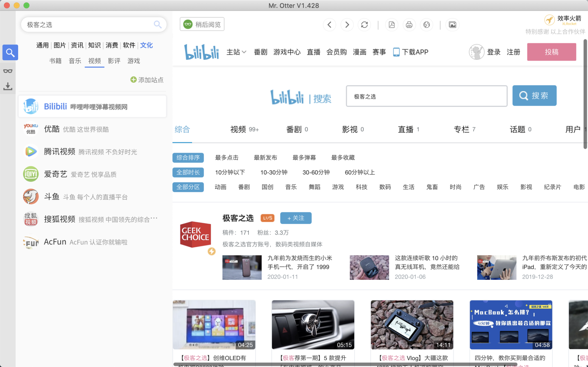Viewport: 588px width, 367px height.
Task: Click the export to PDF icon
Action: click(392, 25)
